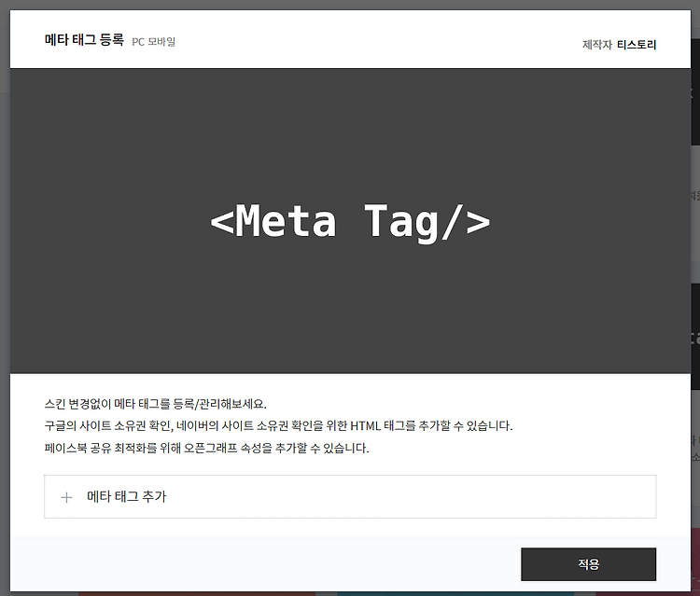Click the 제작자 label text
700x596 pixels.
[x=597, y=45]
